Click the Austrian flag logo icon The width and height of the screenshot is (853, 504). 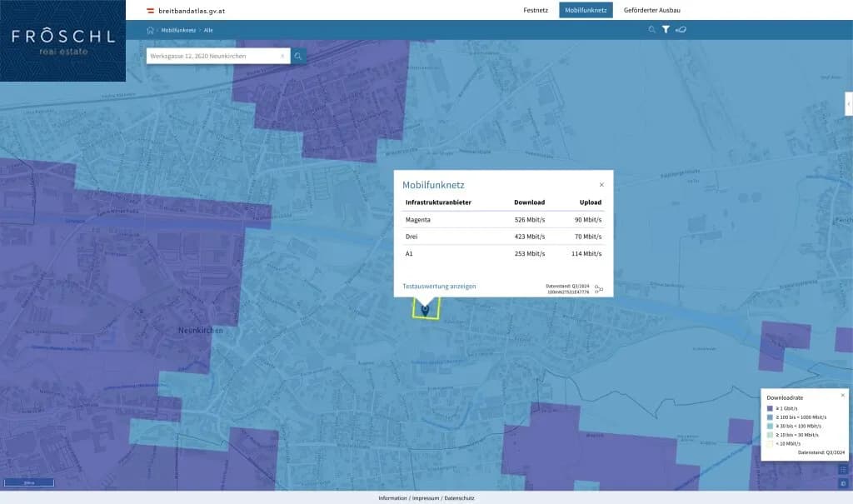pos(150,10)
